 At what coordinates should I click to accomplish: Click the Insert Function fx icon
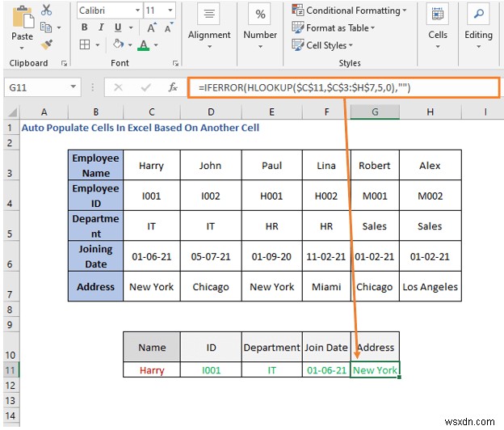[173, 87]
